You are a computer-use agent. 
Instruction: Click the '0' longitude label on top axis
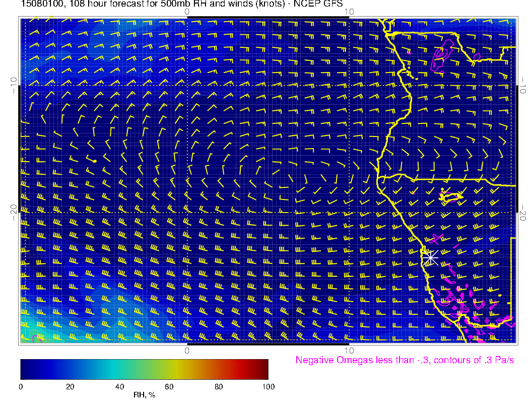(x=187, y=11)
